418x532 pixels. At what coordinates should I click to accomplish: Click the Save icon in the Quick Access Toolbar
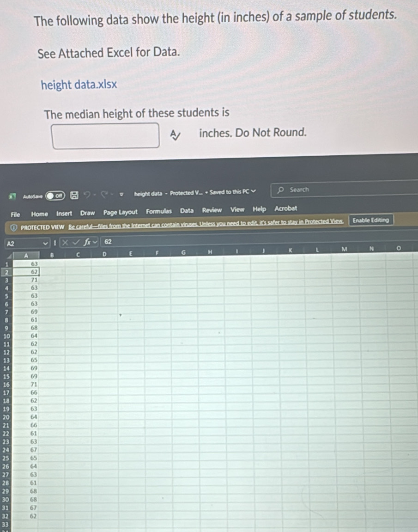point(73,196)
